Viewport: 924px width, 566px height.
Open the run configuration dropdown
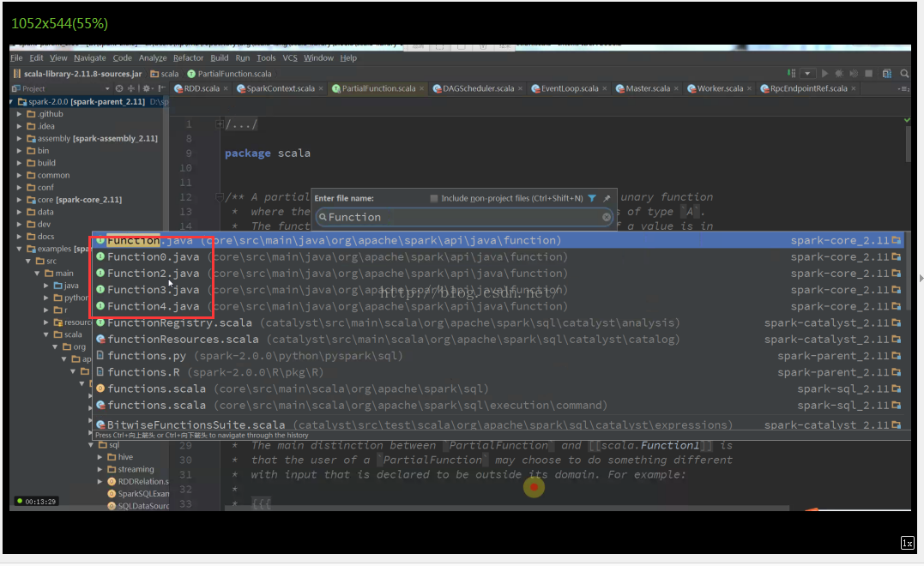click(x=807, y=74)
